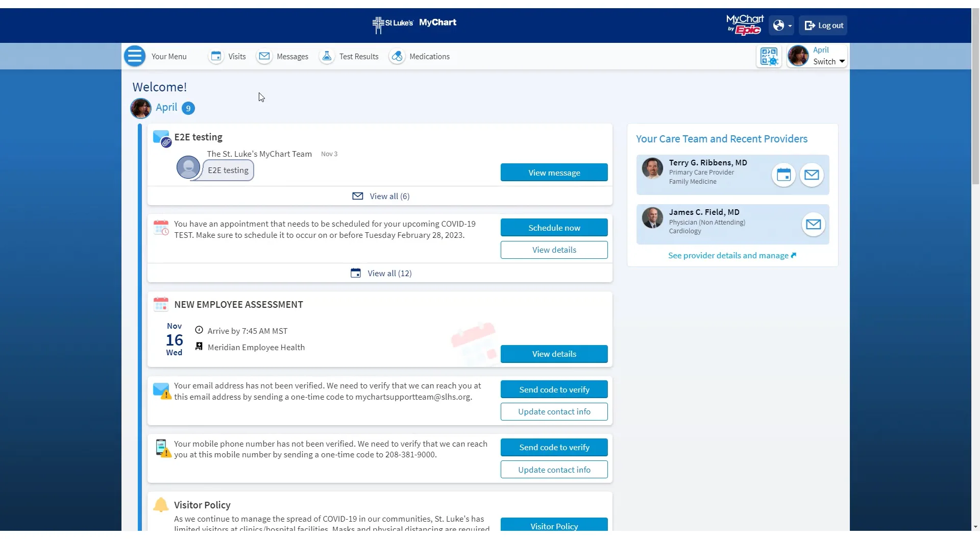Click the globe language icon
This screenshot has height=539, width=980.
pyautogui.click(x=779, y=25)
